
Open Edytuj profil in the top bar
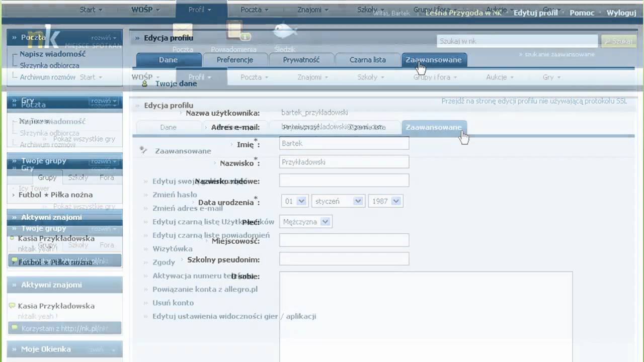pos(535,13)
